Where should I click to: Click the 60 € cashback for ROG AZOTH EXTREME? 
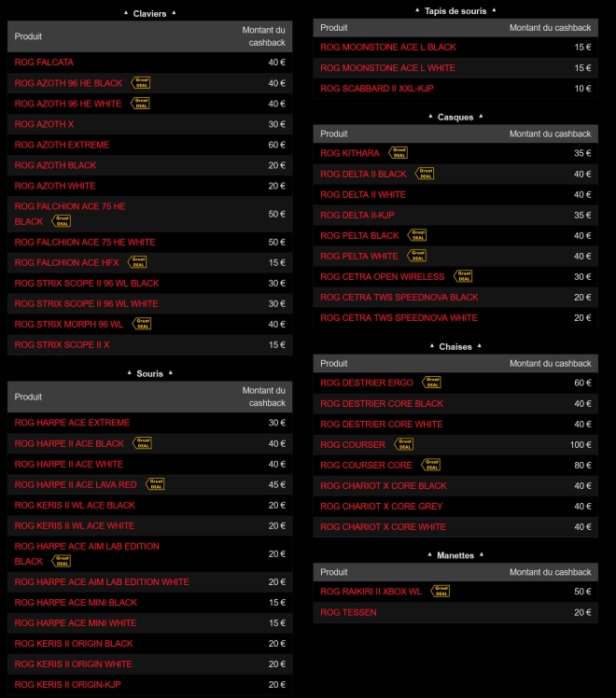[277, 145]
